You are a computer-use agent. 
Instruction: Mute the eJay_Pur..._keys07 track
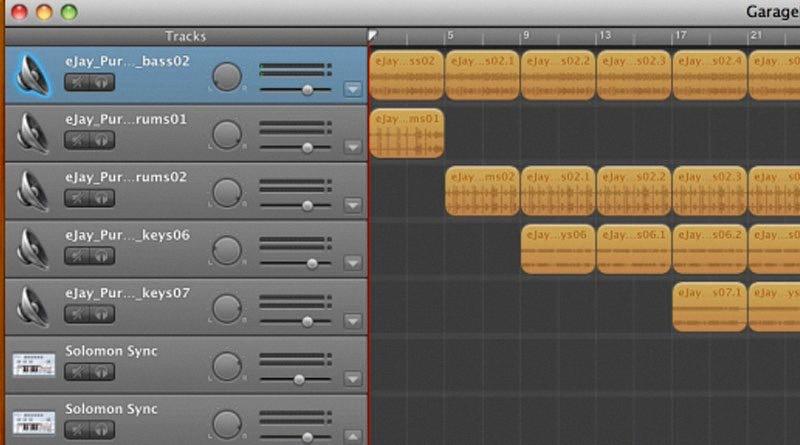tap(77, 314)
